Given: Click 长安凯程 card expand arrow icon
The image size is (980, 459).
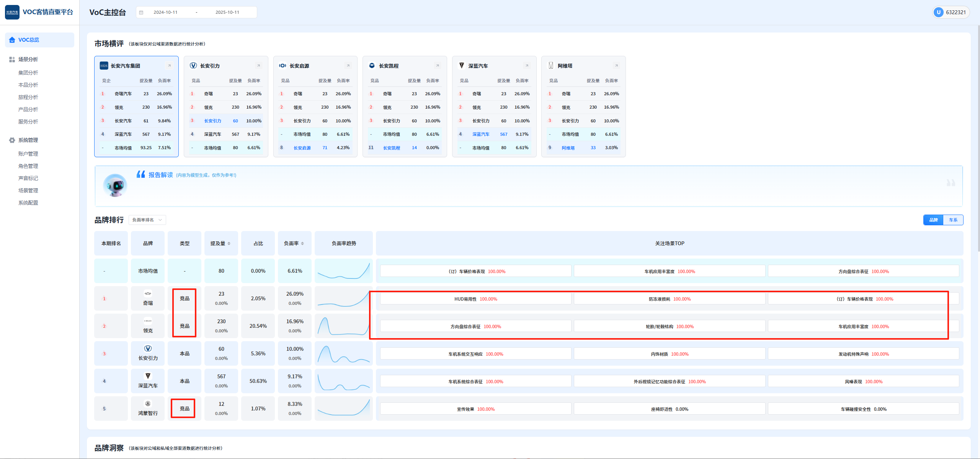Looking at the screenshot, I should coord(438,66).
